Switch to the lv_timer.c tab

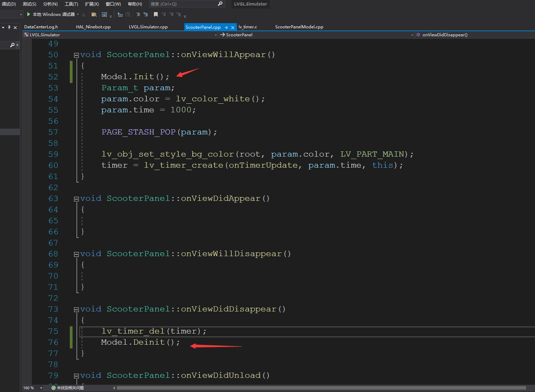click(x=248, y=27)
